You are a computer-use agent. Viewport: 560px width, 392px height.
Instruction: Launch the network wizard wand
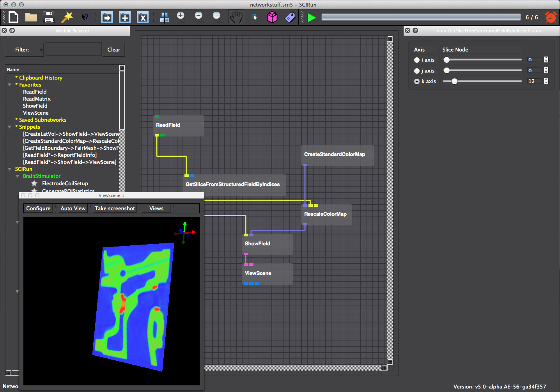tap(67, 17)
